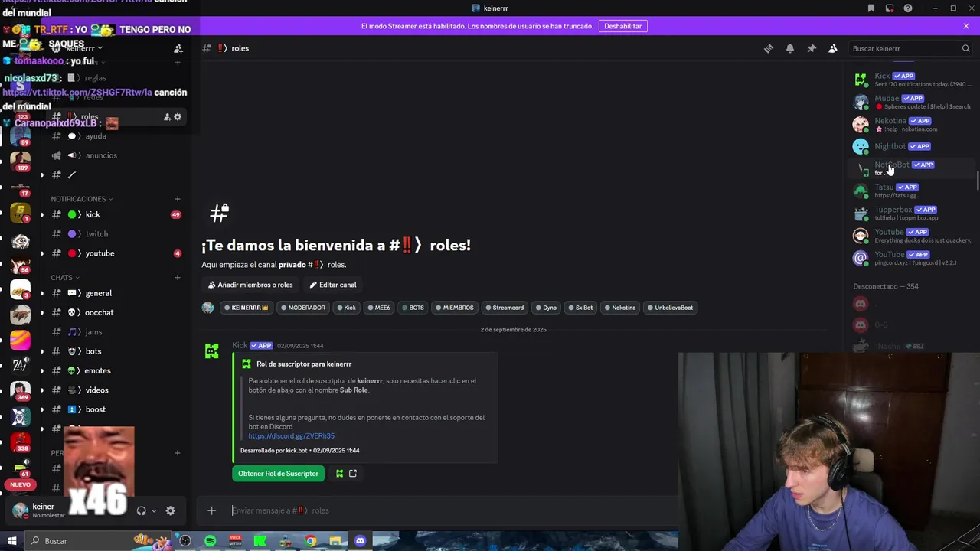The image size is (980, 551).
Task: Open the roles channel settings gear
Action: [x=178, y=117]
